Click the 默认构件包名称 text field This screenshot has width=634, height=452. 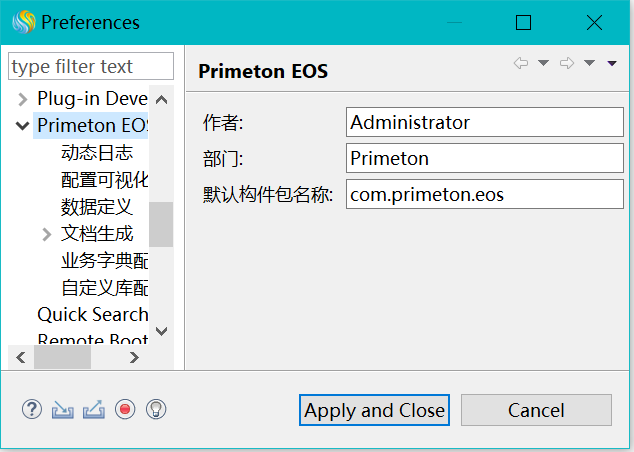[x=485, y=194]
